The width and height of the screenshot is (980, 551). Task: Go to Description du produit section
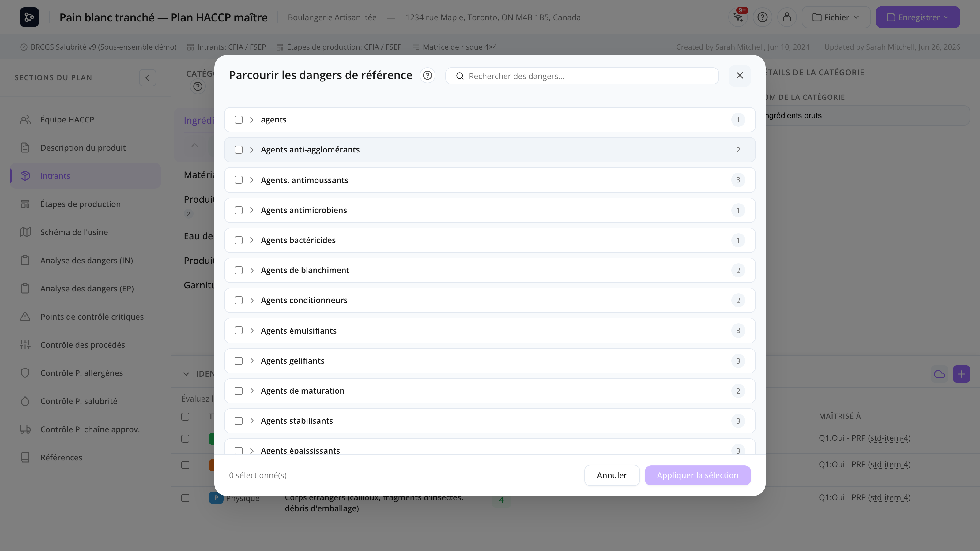85,148
